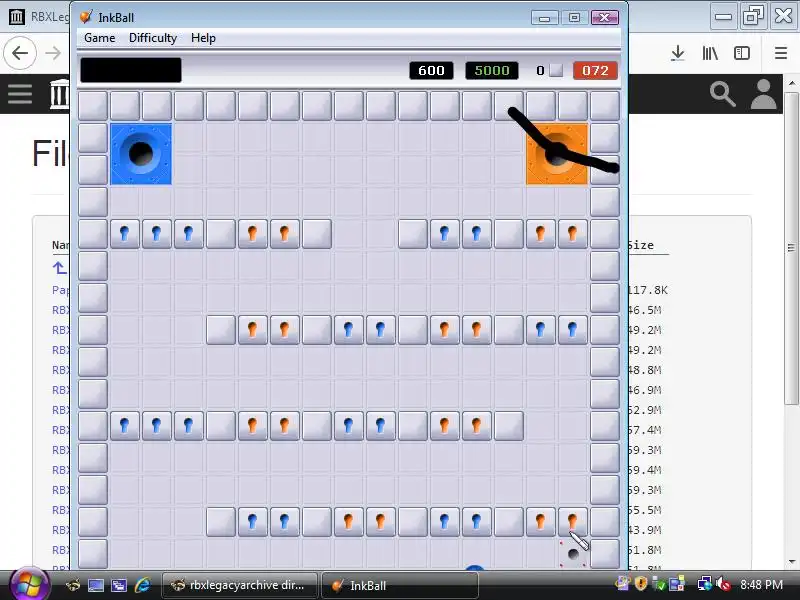
Task: Toggle the browser sidebar icon
Action: pyautogui.click(x=742, y=53)
